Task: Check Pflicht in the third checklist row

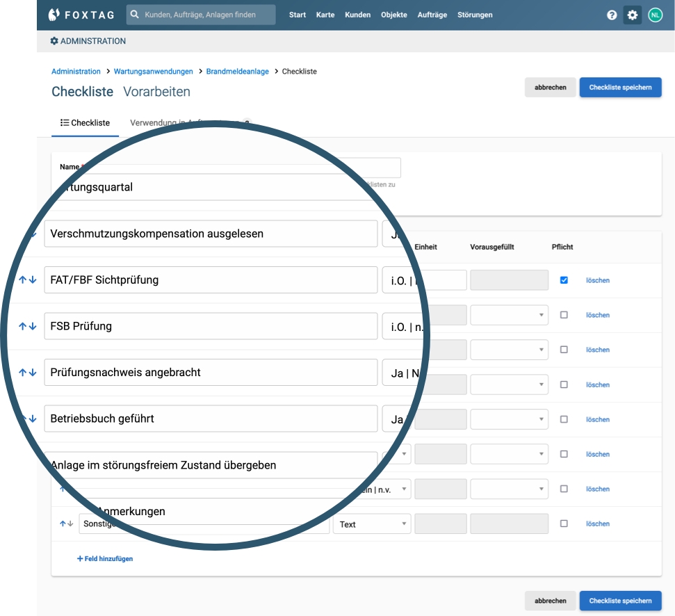Action: click(564, 350)
